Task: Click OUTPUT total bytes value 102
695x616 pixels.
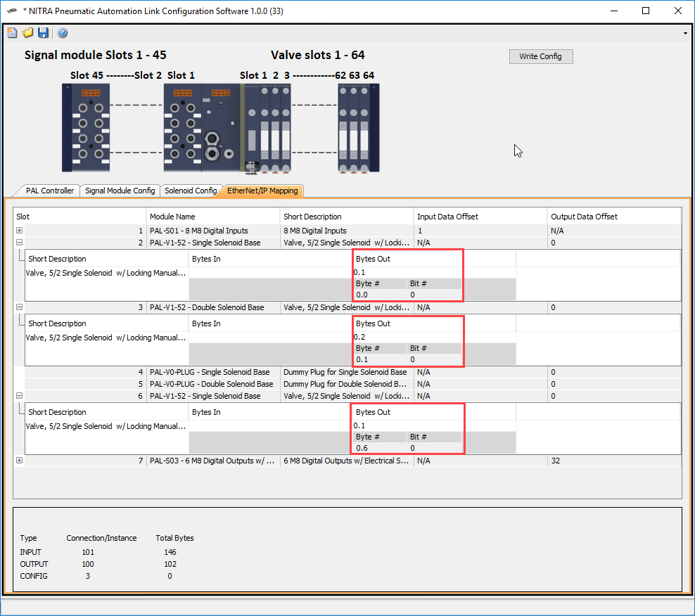Action: click(170, 564)
